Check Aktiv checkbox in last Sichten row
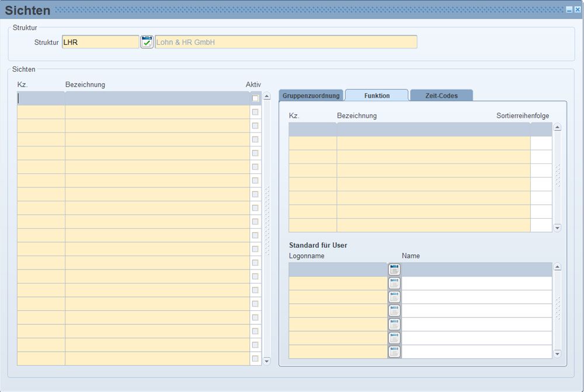Screen dimensions: 584x392 [x=255, y=359]
